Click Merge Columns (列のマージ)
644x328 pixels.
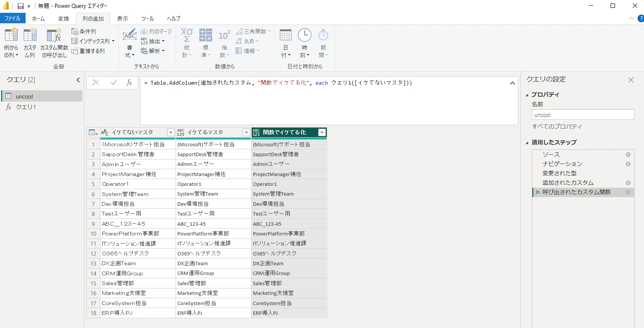156,31
